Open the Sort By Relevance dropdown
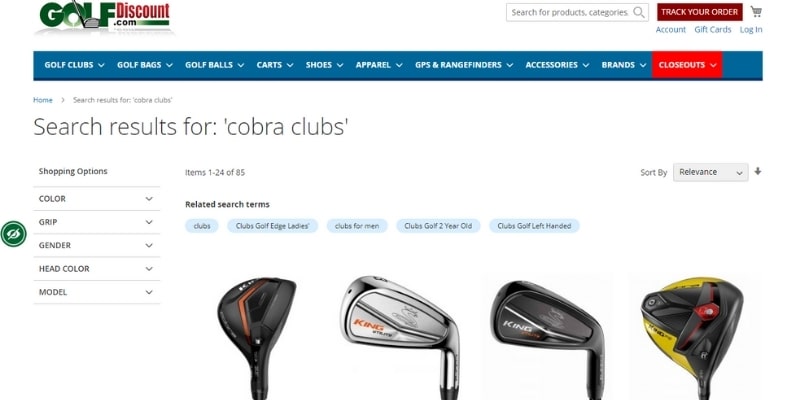Viewport: 800px width, 400px height. [710, 172]
